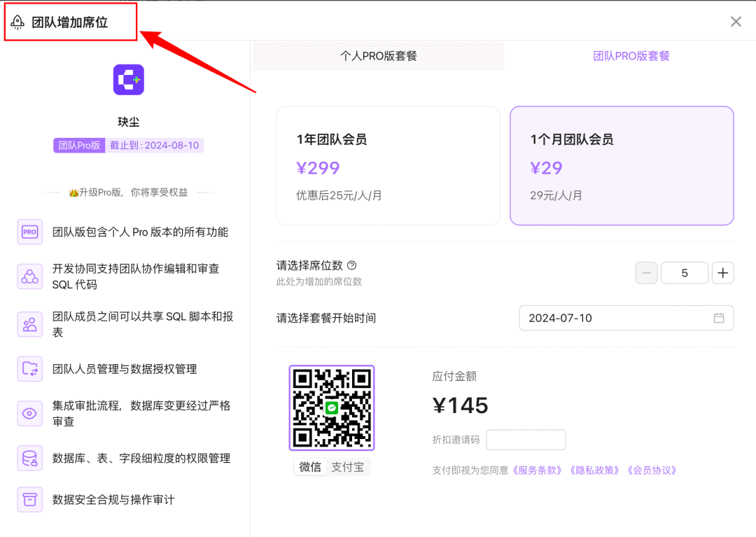Click the username 玦尘
The height and width of the screenshot is (537, 756).
pos(129,122)
